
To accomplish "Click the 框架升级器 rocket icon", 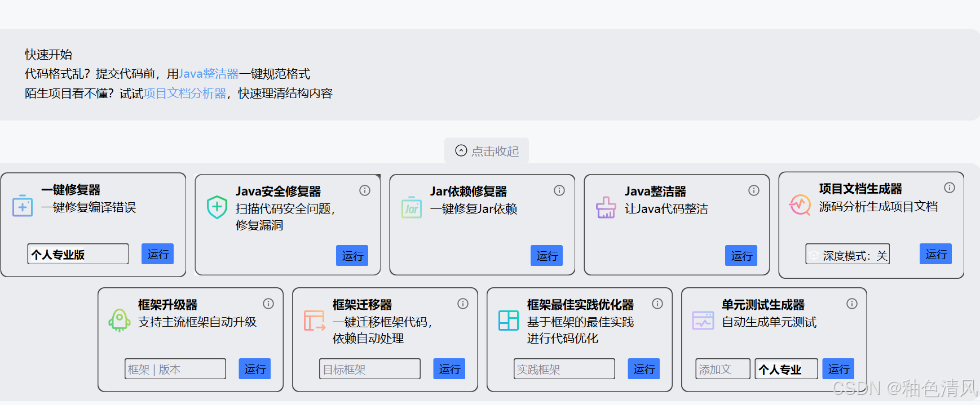I will coord(120,321).
